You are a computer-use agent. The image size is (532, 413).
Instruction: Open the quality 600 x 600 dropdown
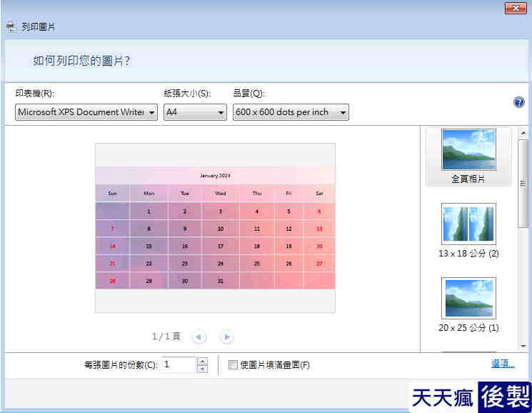point(291,112)
